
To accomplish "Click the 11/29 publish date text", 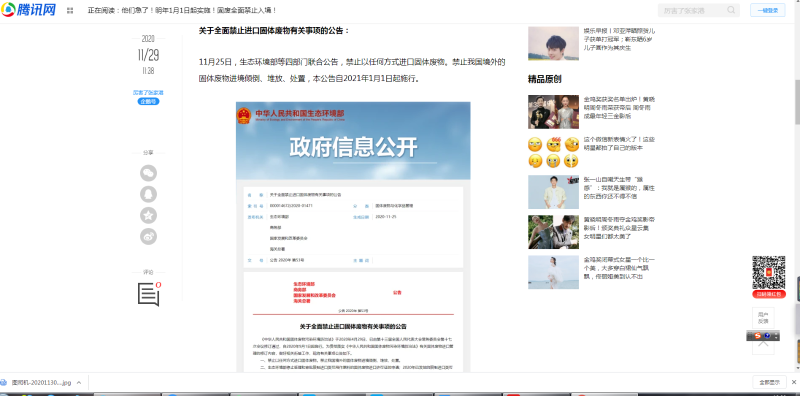I will click(x=148, y=55).
